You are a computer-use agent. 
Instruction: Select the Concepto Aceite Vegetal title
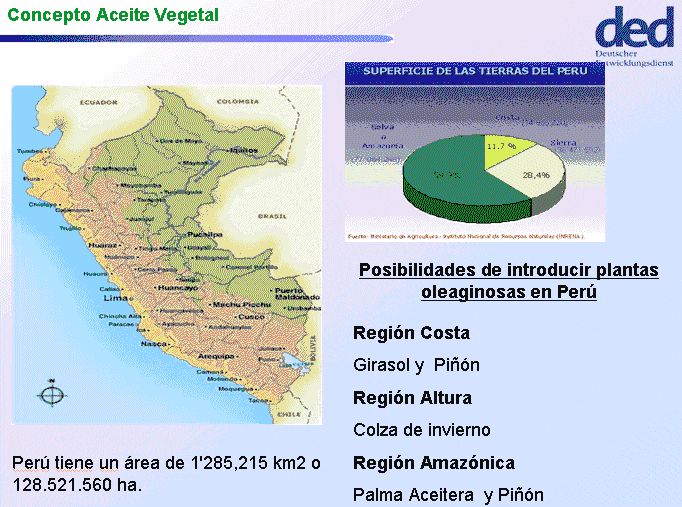point(113,15)
